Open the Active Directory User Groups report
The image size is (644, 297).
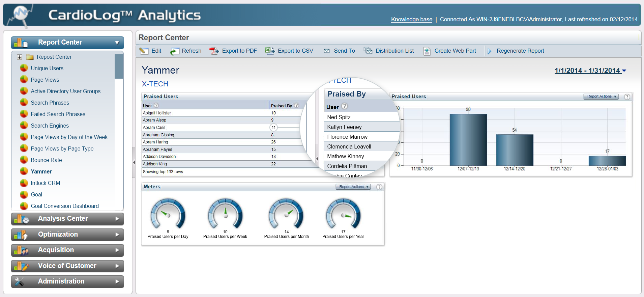pyautogui.click(x=66, y=91)
